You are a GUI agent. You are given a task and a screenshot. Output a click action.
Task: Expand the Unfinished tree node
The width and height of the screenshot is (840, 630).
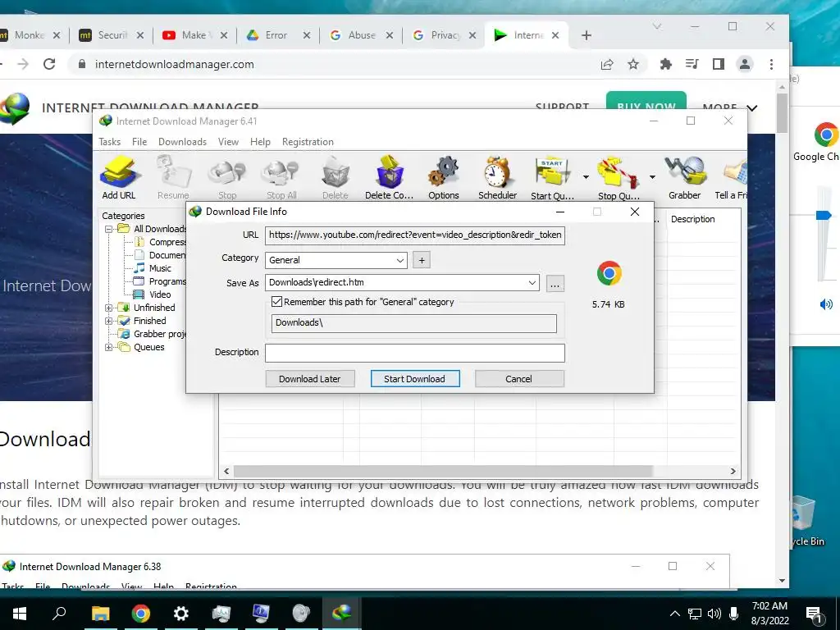pyautogui.click(x=108, y=308)
